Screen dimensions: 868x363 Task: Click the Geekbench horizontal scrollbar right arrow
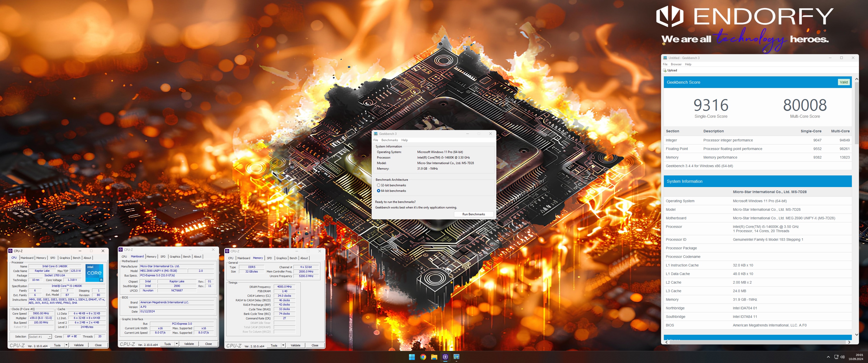pyautogui.click(x=849, y=342)
